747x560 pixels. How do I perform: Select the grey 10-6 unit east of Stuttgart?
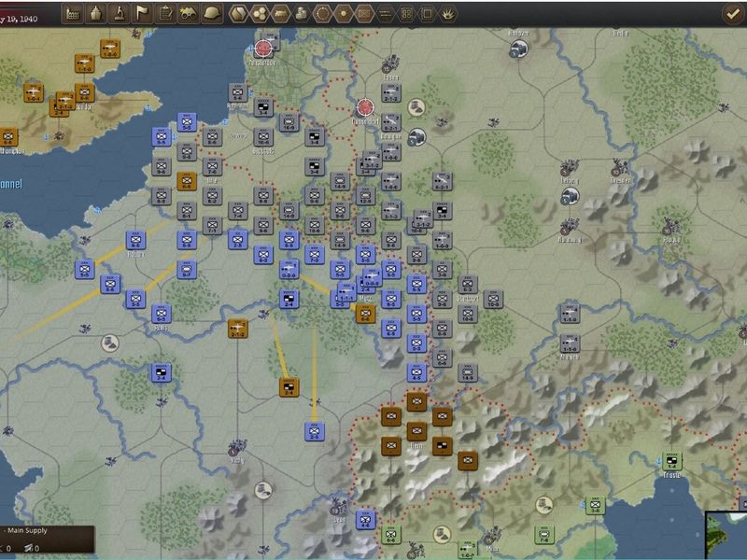coord(493,299)
